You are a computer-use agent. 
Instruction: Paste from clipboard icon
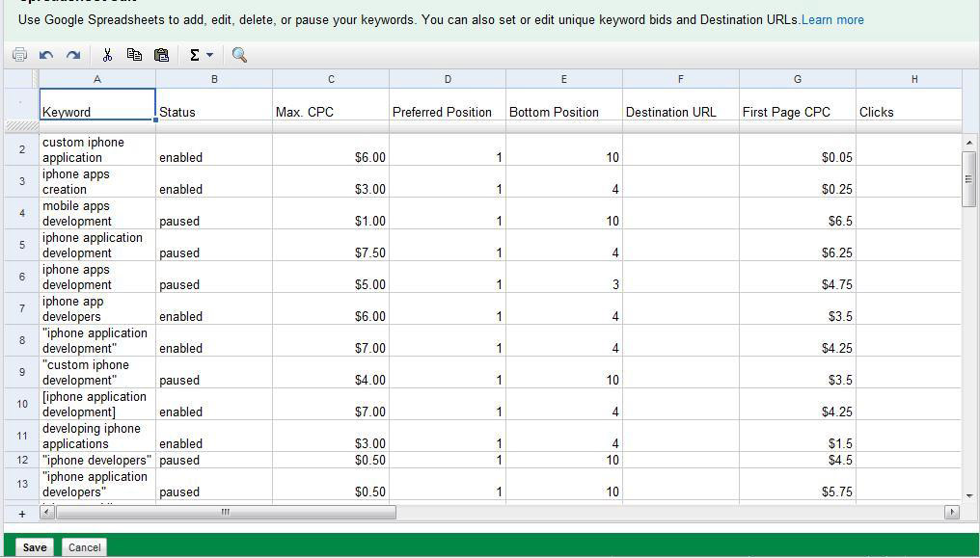point(161,55)
